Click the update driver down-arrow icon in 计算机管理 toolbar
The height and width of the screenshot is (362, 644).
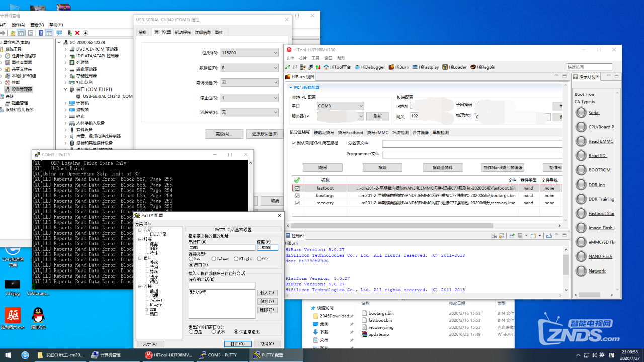[x=85, y=33]
